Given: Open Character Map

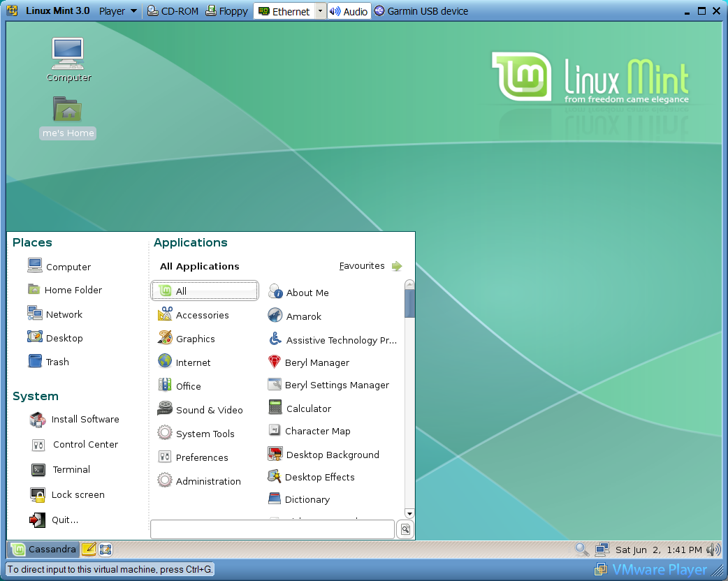Looking at the screenshot, I should click(309, 431).
